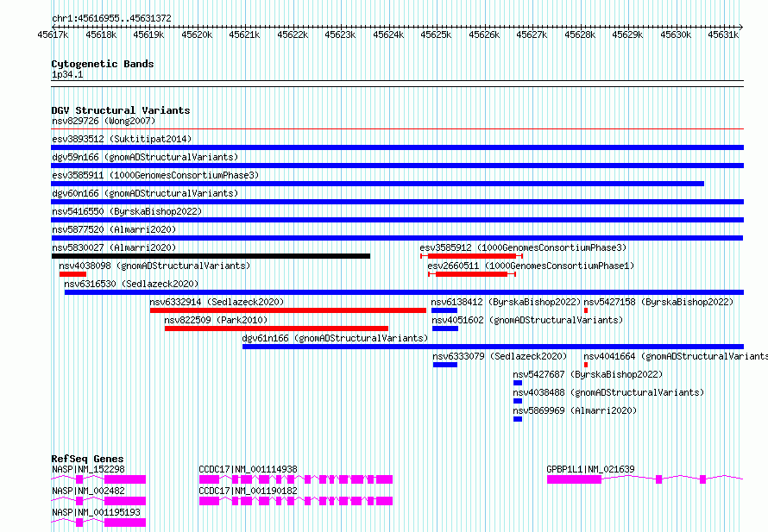Open nsv5869969 (Almarri2020) label
The width and height of the screenshot is (768, 532).
pyautogui.click(x=575, y=410)
